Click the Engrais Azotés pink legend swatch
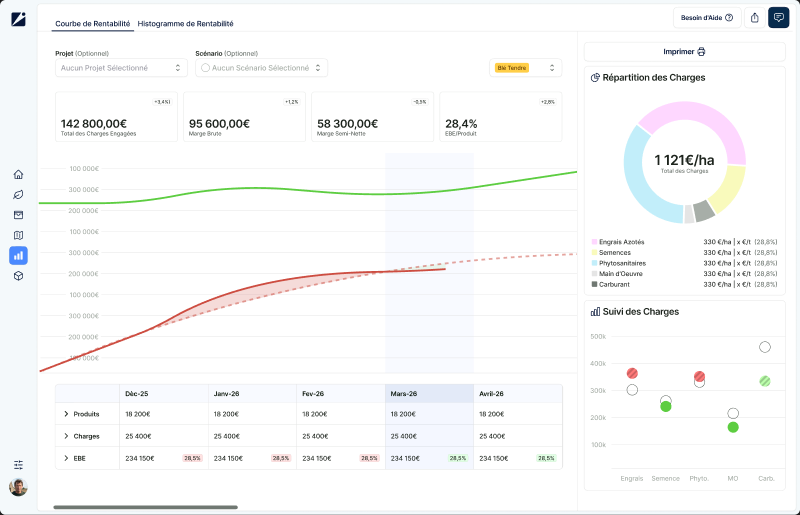 pos(594,242)
